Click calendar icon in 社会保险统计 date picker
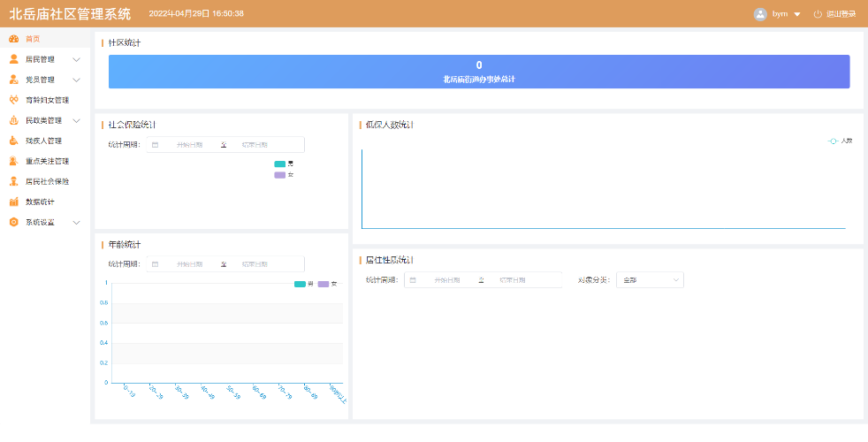Image resolution: width=868 pixels, height=442 pixels. coord(155,145)
